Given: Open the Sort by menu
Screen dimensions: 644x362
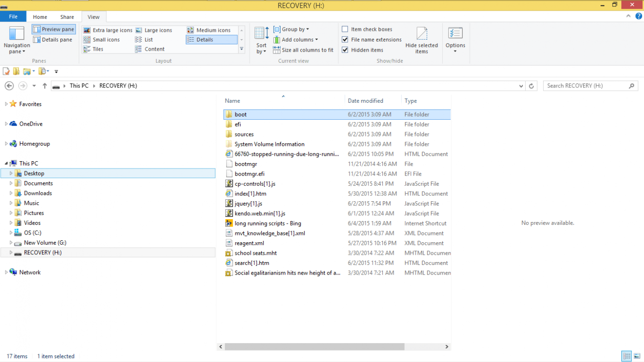Looking at the screenshot, I should pyautogui.click(x=261, y=41).
